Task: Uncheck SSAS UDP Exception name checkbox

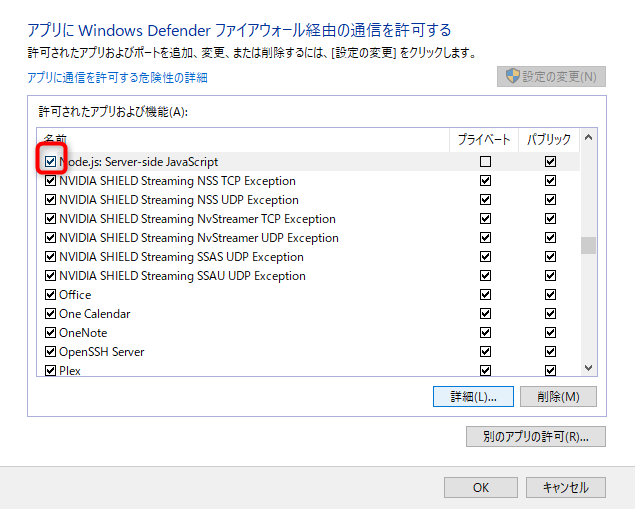Action: pyautogui.click(x=50, y=257)
